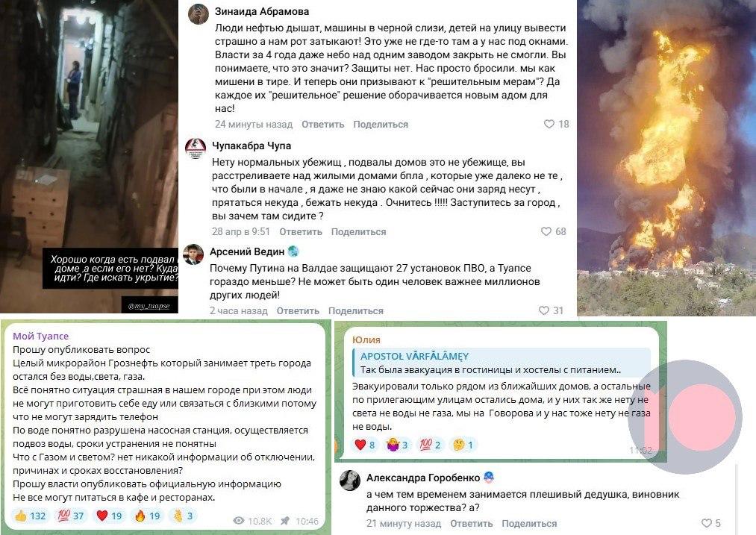Open Арсений Ведин's profile avatar

click(193, 254)
